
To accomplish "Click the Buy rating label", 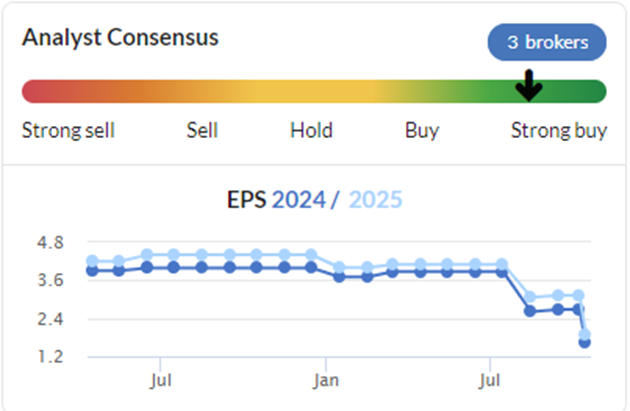I will point(422,131).
